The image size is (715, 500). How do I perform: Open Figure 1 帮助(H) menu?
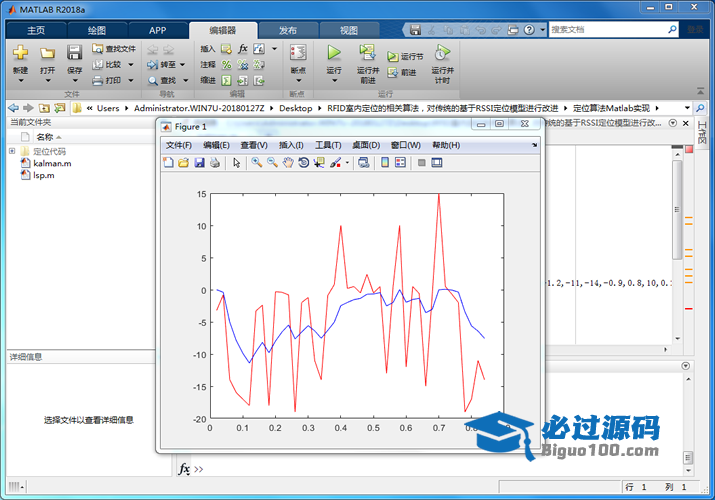(446, 145)
